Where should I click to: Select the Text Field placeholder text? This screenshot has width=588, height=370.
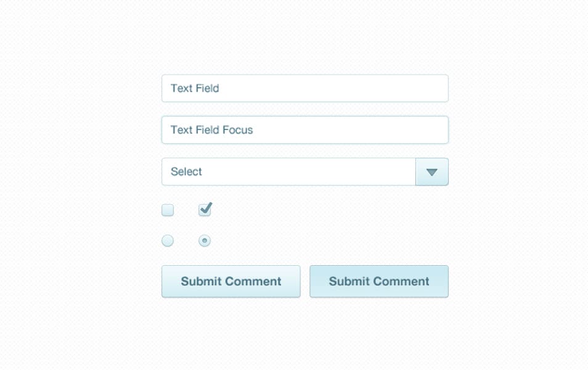point(195,88)
